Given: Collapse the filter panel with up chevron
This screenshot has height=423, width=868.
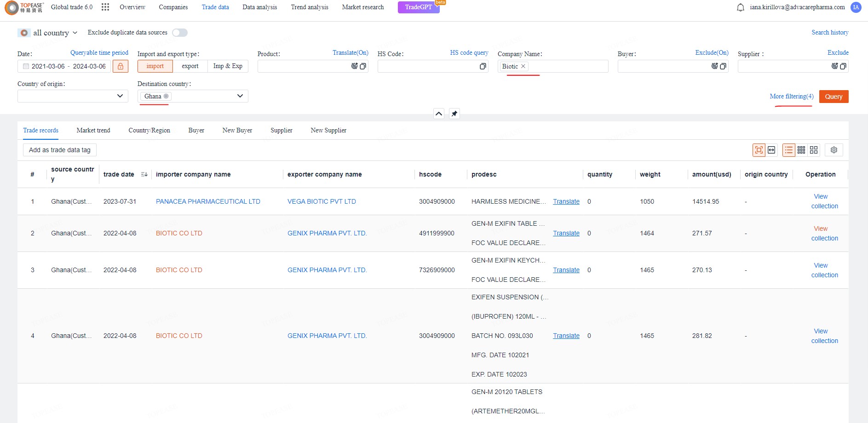Looking at the screenshot, I should click(439, 114).
